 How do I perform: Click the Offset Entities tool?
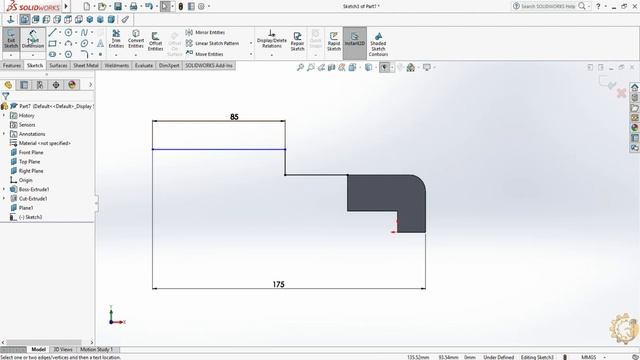tap(155, 41)
